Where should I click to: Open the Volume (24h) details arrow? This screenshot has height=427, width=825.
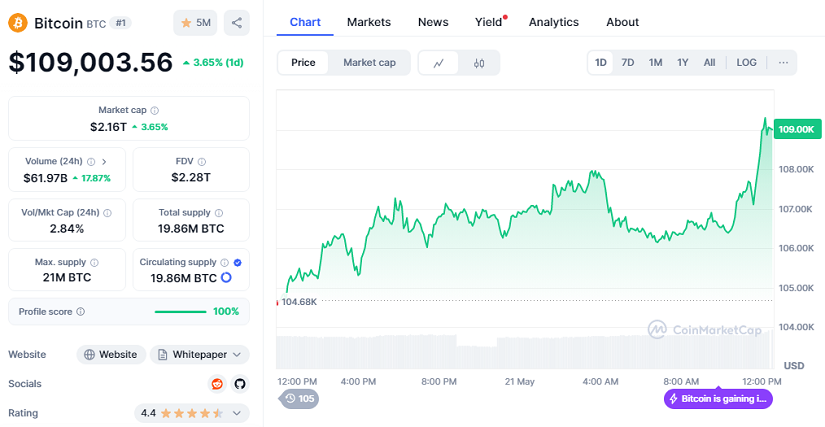pos(104,161)
